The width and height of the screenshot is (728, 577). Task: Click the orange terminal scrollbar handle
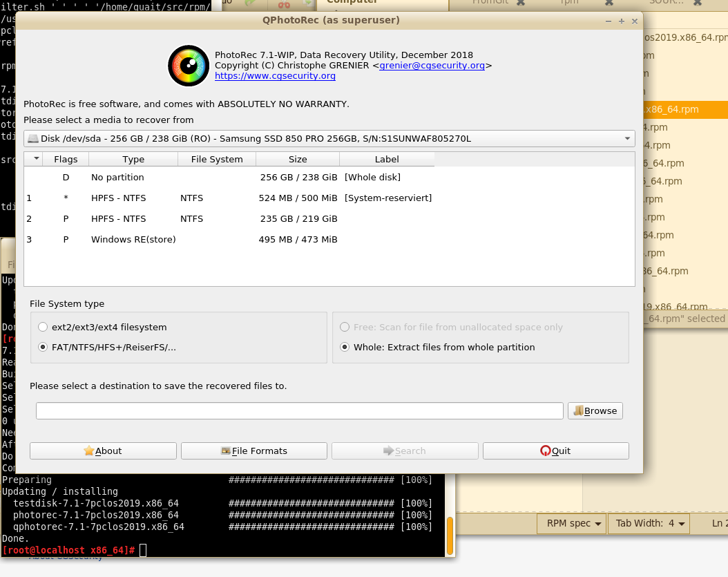(450, 535)
